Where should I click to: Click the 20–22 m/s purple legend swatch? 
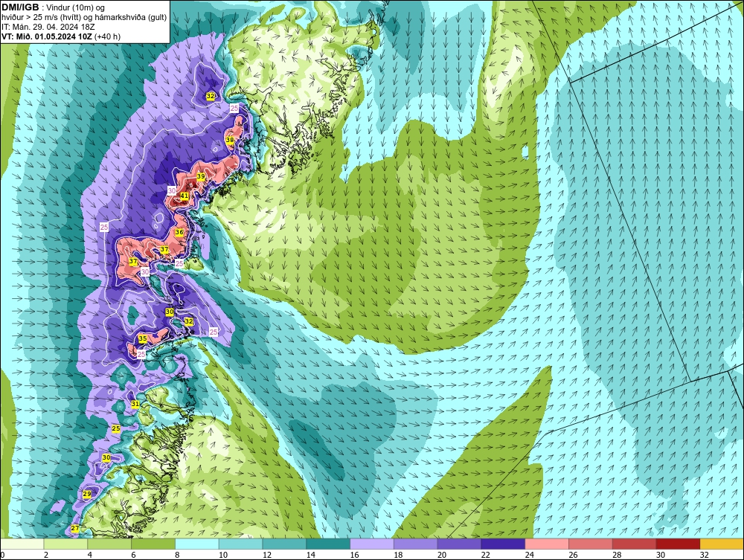[x=459, y=544]
